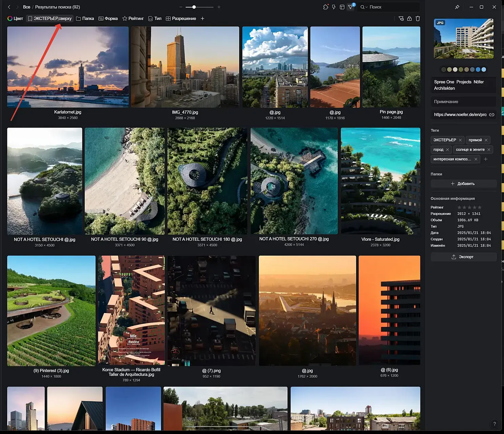Expand the Рейтинг filter dropdown
The width and height of the screenshot is (504, 434).
(133, 19)
